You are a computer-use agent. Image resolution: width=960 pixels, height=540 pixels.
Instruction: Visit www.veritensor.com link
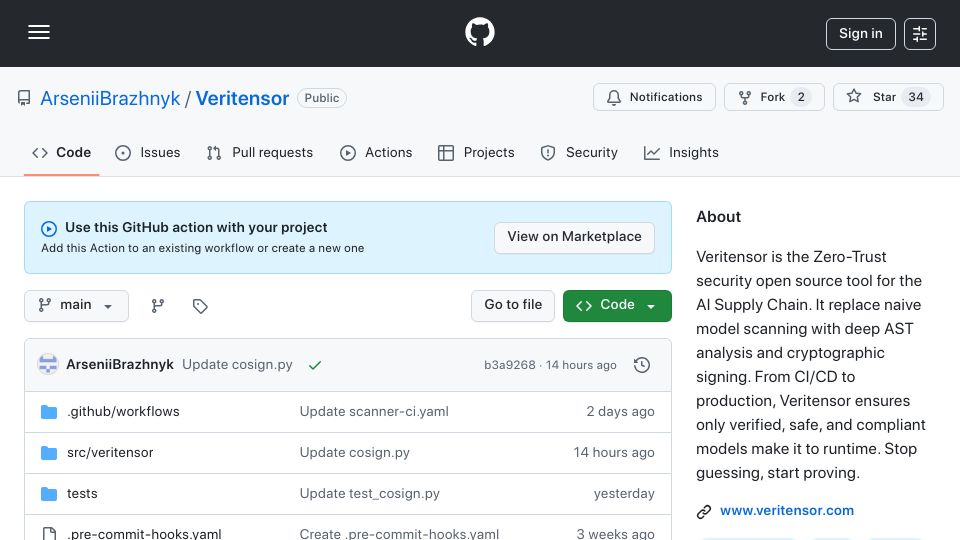tap(787, 511)
